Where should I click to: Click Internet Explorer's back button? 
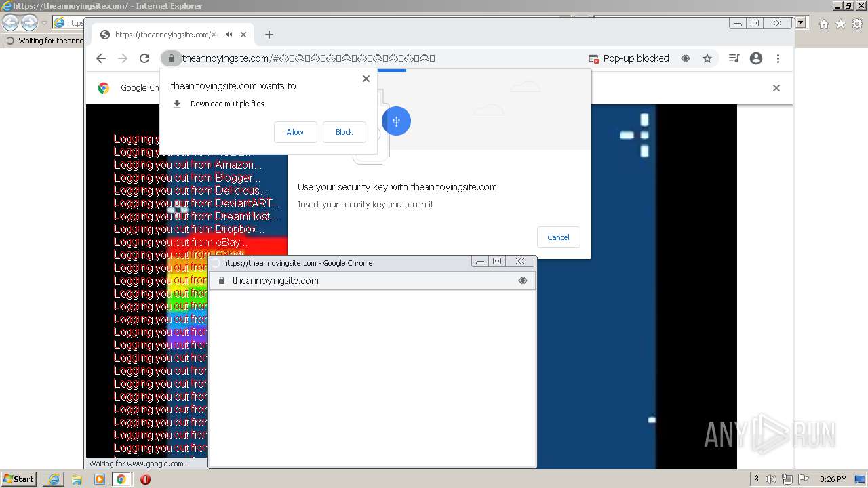point(10,22)
